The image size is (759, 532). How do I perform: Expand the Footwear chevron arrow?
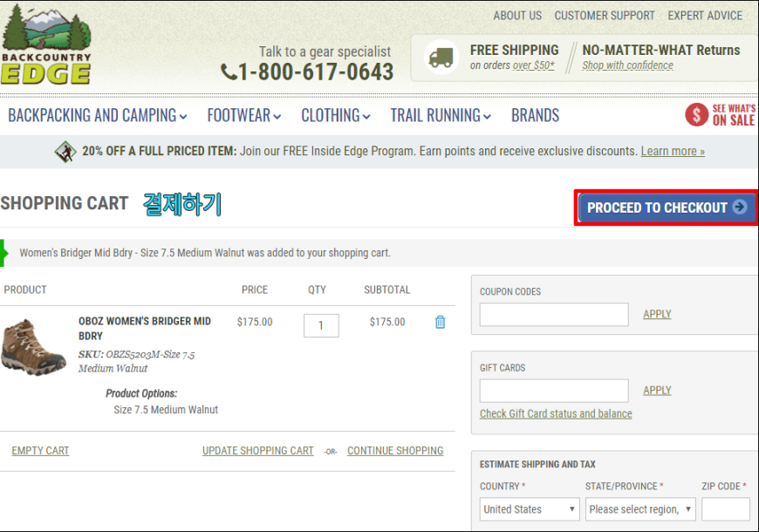click(x=277, y=117)
